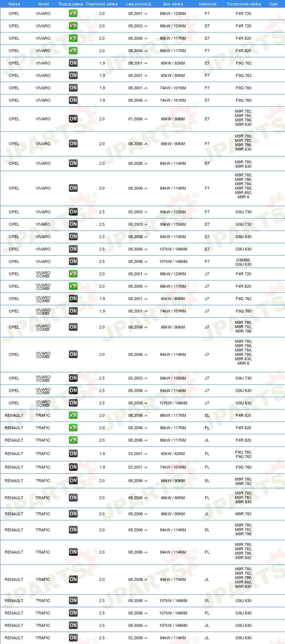The image size is (285, 644).
Task: Select the '01.2006 ->' production date cell
Action: [138, 119]
